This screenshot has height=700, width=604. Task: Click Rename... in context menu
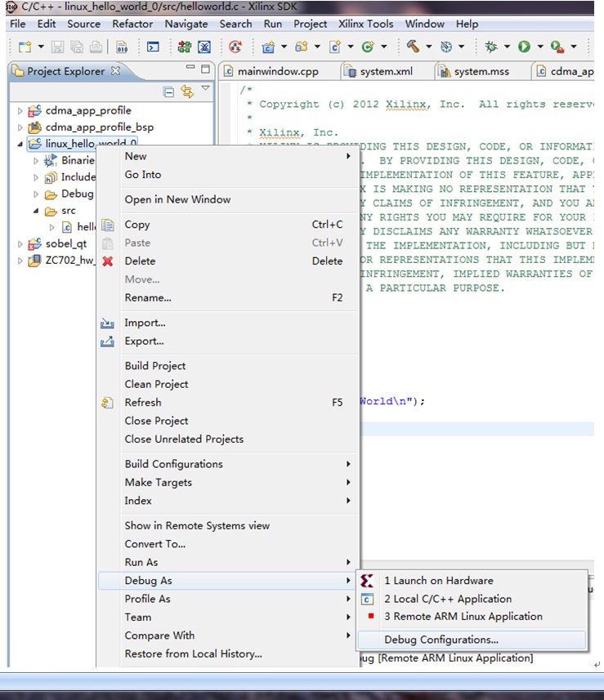(x=228, y=297)
